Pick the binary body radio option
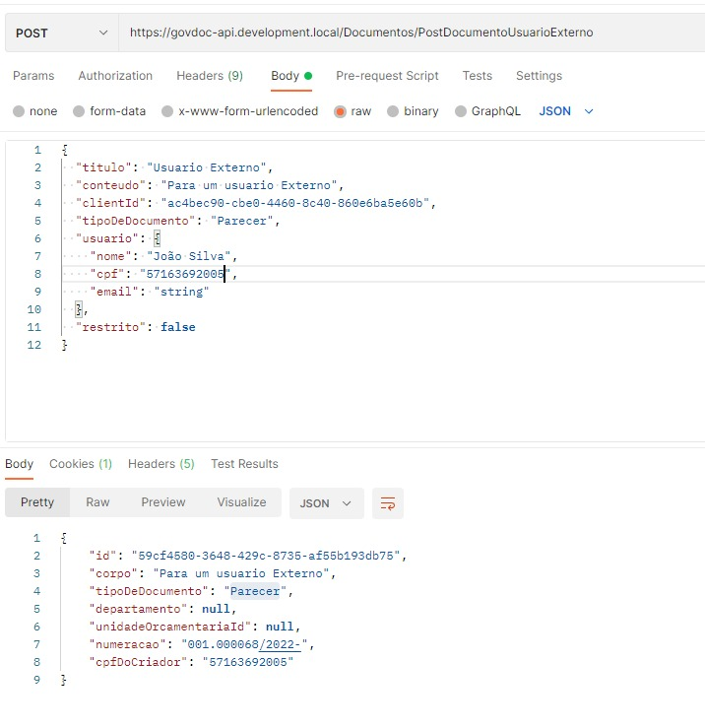 [393, 111]
